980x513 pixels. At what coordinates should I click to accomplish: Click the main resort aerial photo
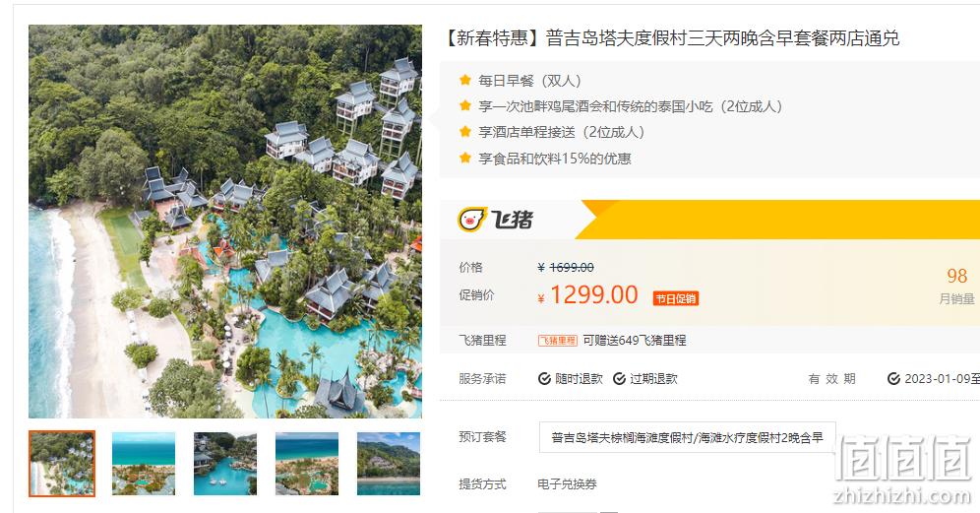click(225, 222)
